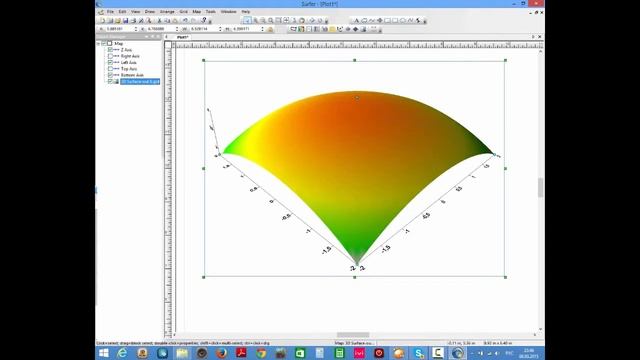This screenshot has height=360, width=640.
Task: Select the Polygon drawing tool
Action: click(364, 20)
